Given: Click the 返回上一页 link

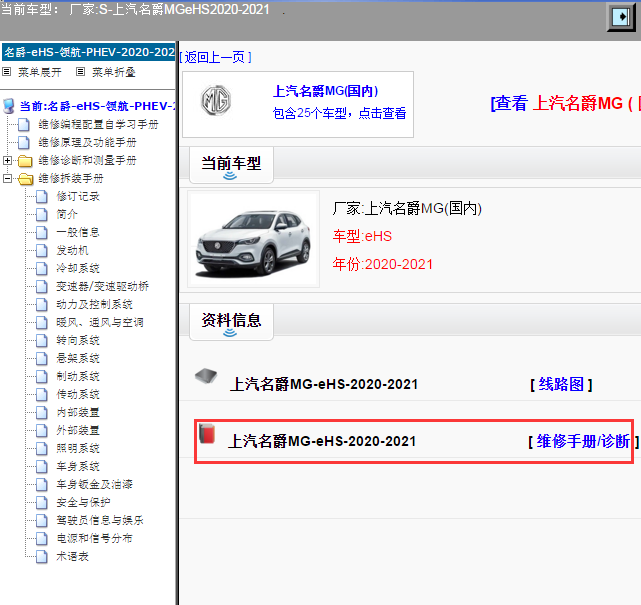Looking at the screenshot, I should pyautogui.click(x=215, y=57).
